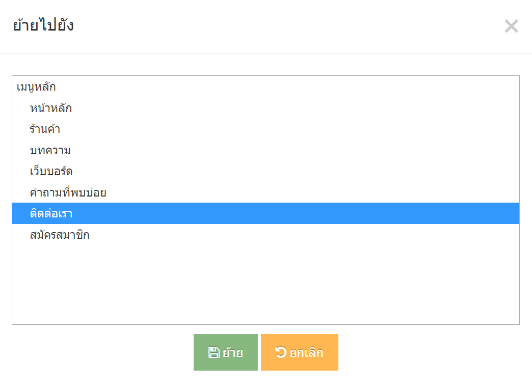Click the floppy disk save icon
Image resolution: width=532 pixels, height=392 pixels.
tap(214, 352)
